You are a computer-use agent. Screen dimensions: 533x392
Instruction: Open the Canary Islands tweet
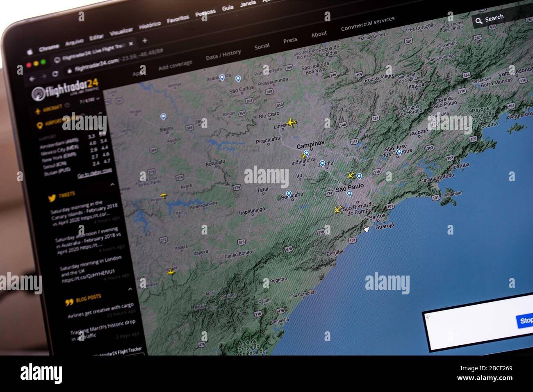pos(85,212)
